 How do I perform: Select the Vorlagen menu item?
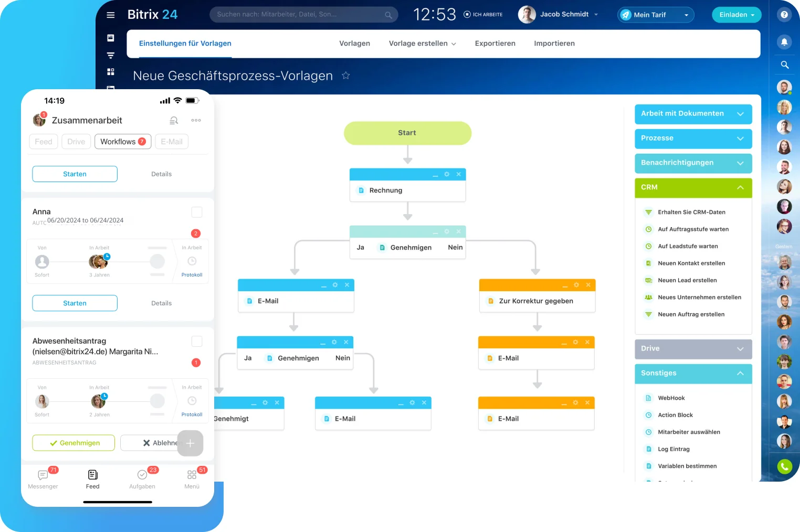354,44
